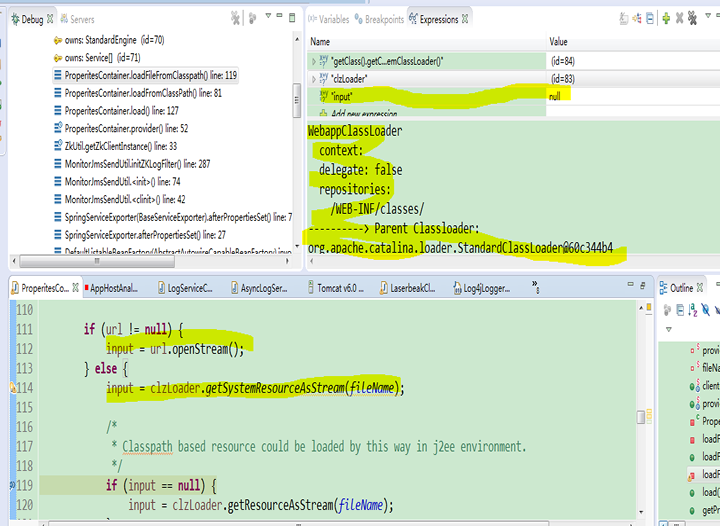The width and height of the screenshot is (720, 526).
Task: Close the Expressions tab
Action: click(465, 19)
